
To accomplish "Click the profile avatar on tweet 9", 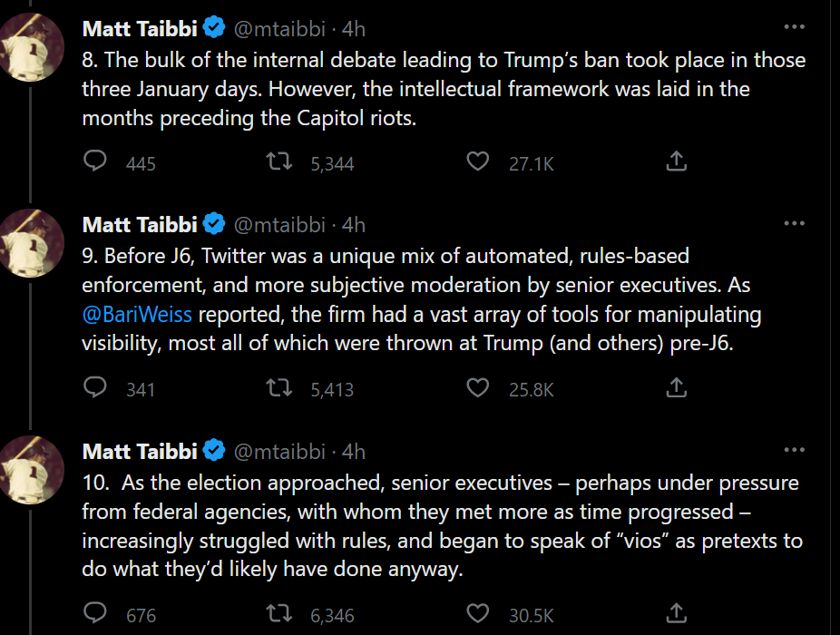I will [32, 242].
